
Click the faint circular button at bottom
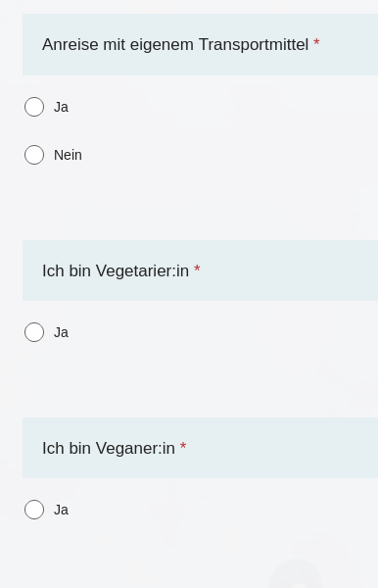tap(296, 573)
